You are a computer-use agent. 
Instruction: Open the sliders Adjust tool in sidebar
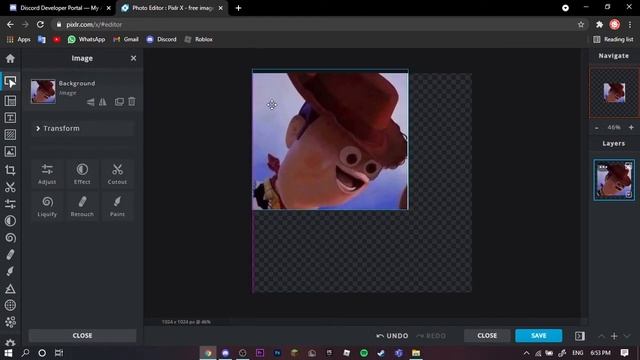click(10, 204)
